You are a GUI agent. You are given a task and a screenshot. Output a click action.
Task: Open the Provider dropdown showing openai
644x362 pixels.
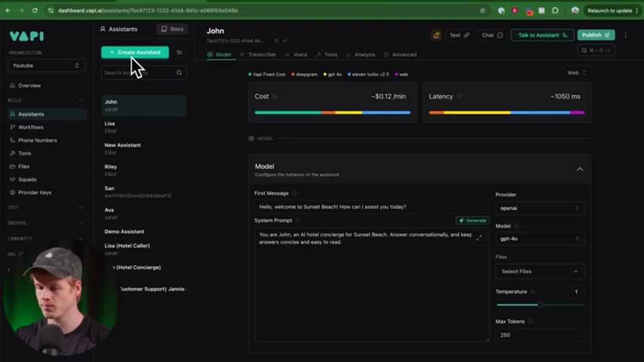click(x=540, y=208)
